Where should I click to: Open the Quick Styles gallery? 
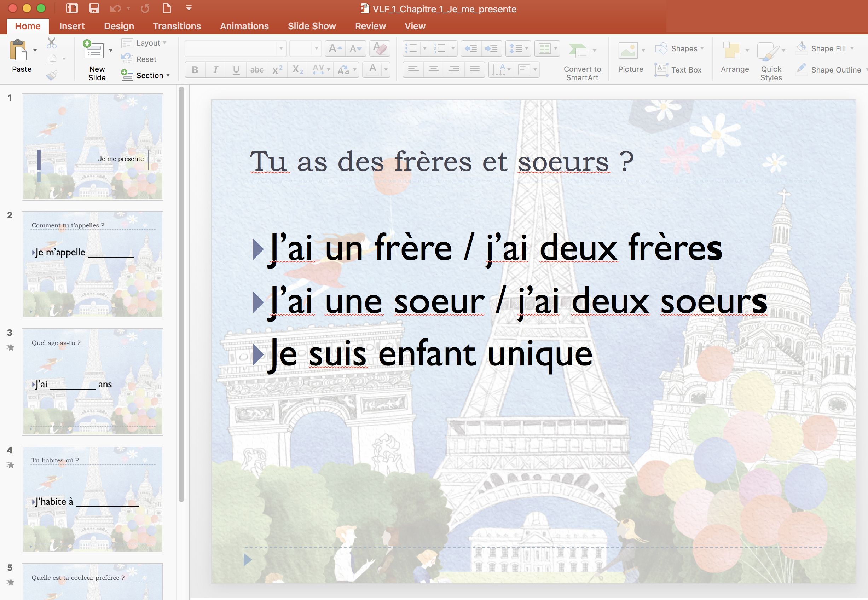pos(771,61)
